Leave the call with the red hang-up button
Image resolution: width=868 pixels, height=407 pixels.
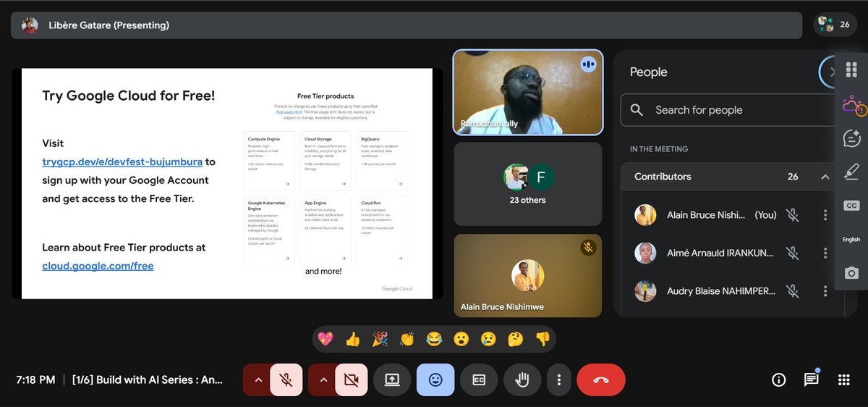601,379
